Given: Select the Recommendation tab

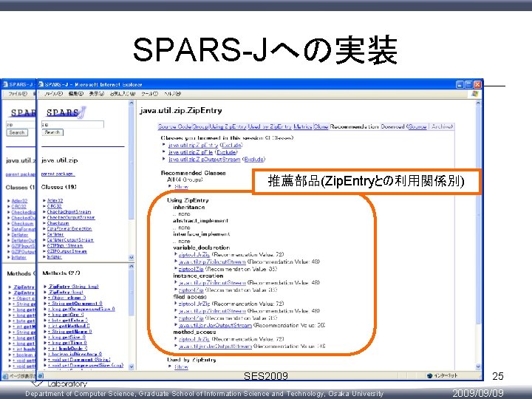Looking at the screenshot, I should pyautogui.click(x=354, y=126).
